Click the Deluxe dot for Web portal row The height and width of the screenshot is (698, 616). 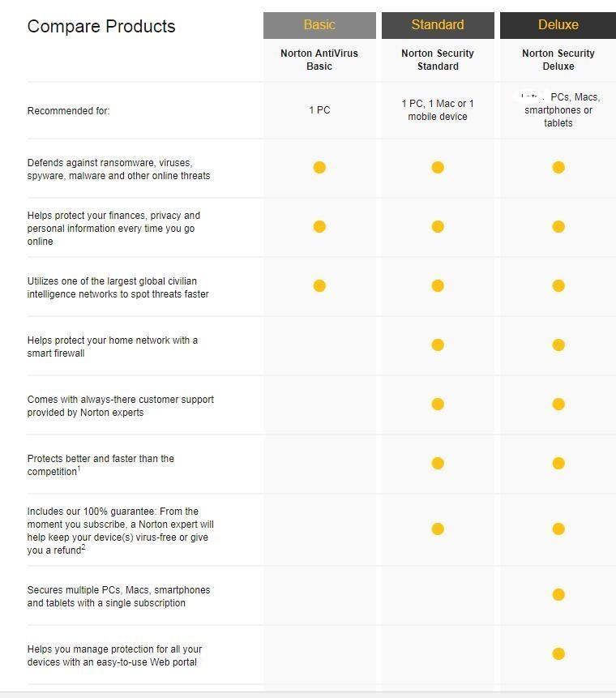[558, 654]
